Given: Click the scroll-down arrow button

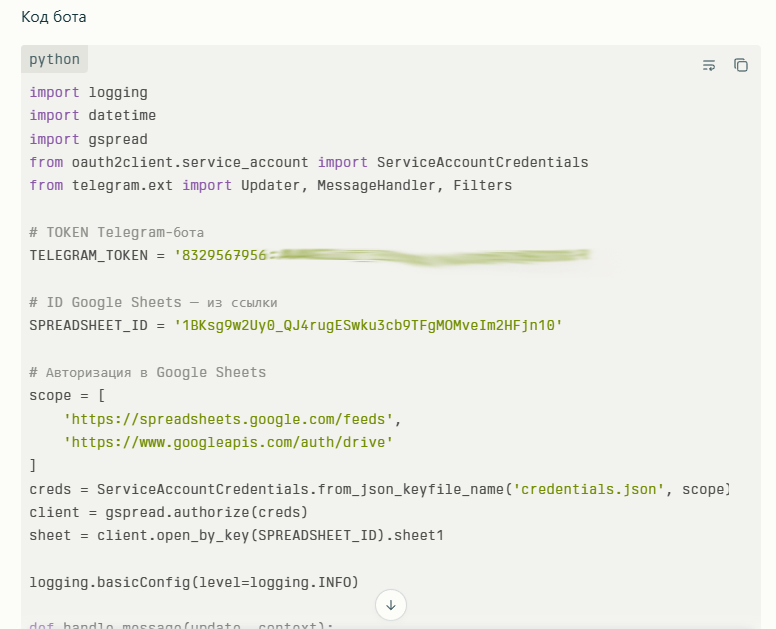Looking at the screenshot, I should (391, 604).
